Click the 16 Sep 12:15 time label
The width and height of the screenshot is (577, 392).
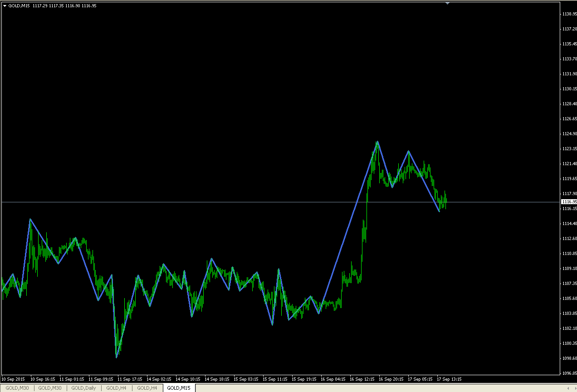363,379
